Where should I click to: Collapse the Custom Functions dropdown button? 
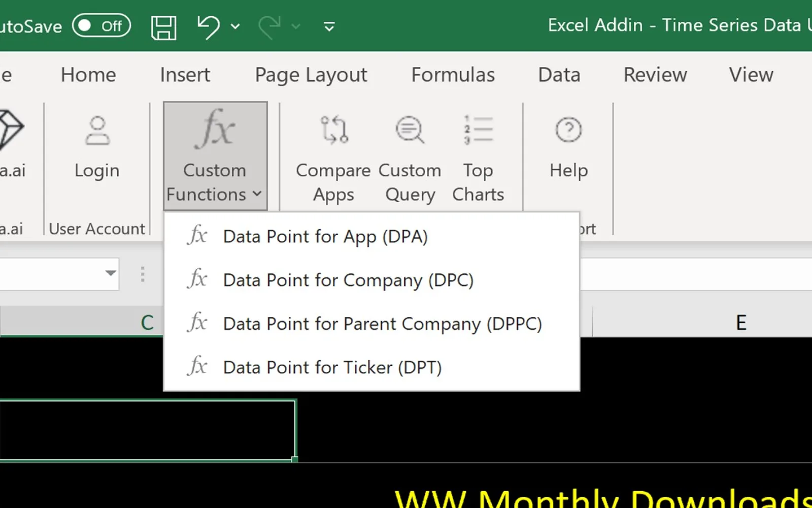coord(215,156)
